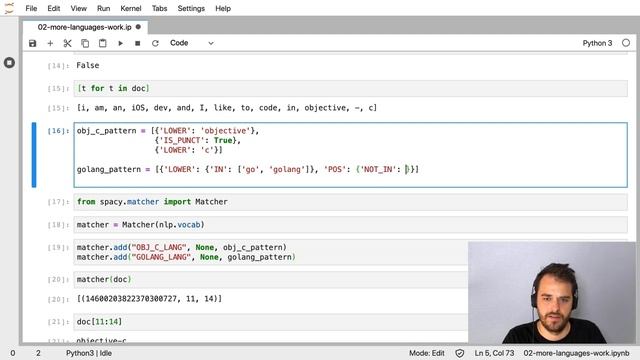
Task: Click the trusted notebook shield icon
Action: tap(460, 353)
